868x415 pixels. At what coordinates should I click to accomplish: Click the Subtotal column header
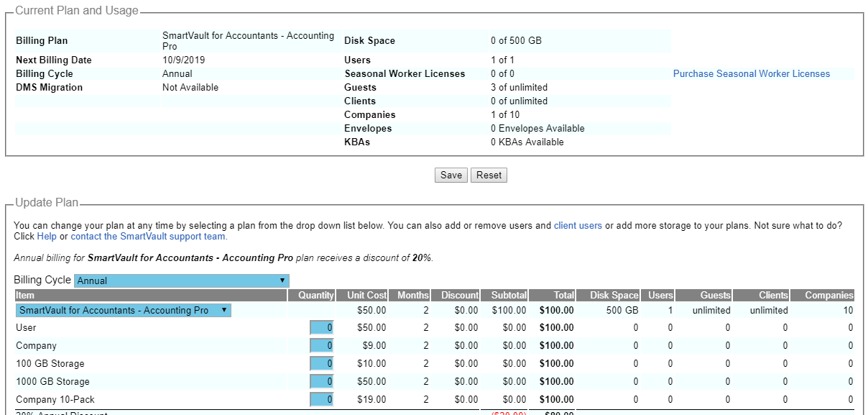[x=504, y=295]
